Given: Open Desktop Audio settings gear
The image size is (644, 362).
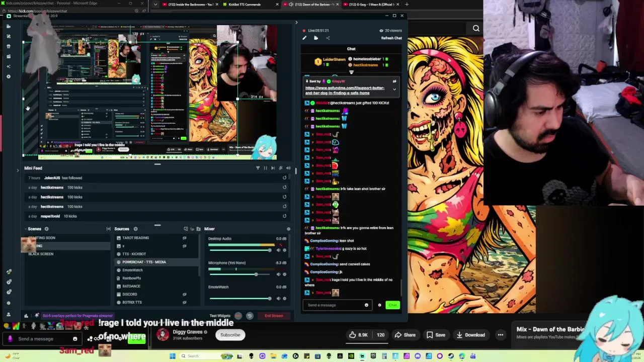Looking at the screenshot, I should point(284,250).
